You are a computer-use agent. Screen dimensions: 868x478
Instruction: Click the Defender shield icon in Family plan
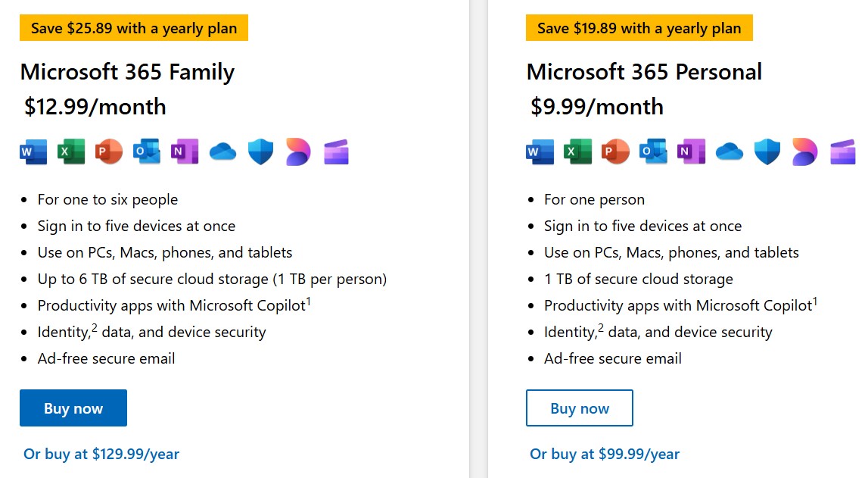coord(260,152)
